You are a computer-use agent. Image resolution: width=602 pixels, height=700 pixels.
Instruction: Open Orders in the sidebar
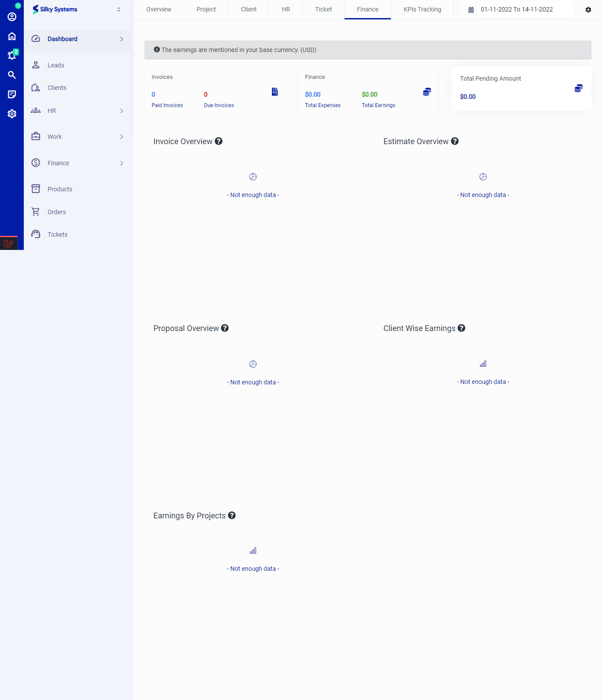[78, 212]
